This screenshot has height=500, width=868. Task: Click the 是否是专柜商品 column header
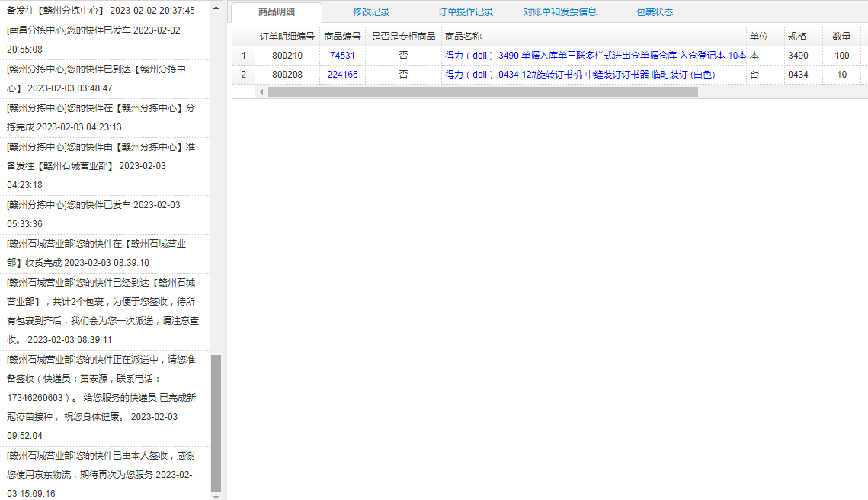tap(403, 37)
